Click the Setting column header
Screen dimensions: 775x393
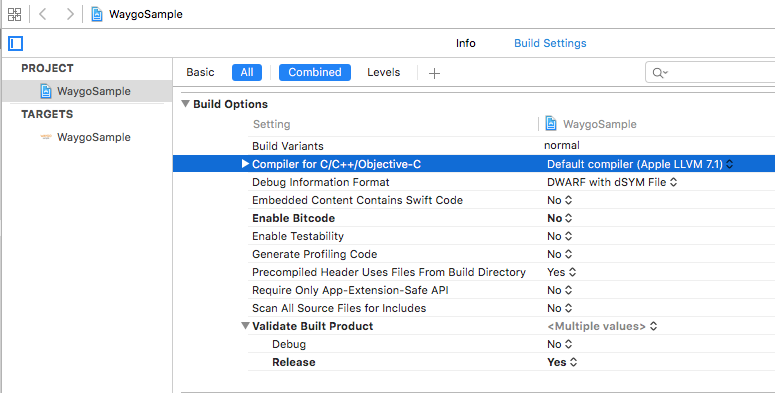tap(271, 124)
